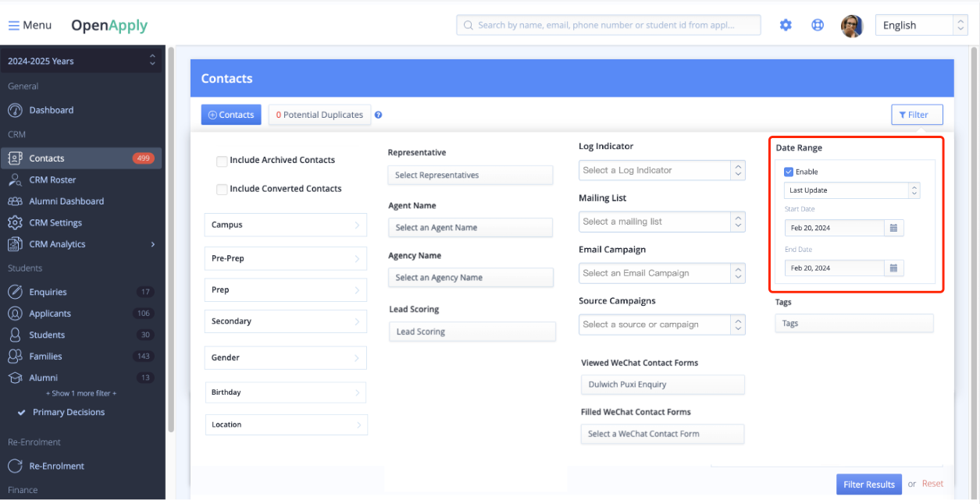Click the Start Date input field
This screenshot has width=980, height=504.
(835, 228)
